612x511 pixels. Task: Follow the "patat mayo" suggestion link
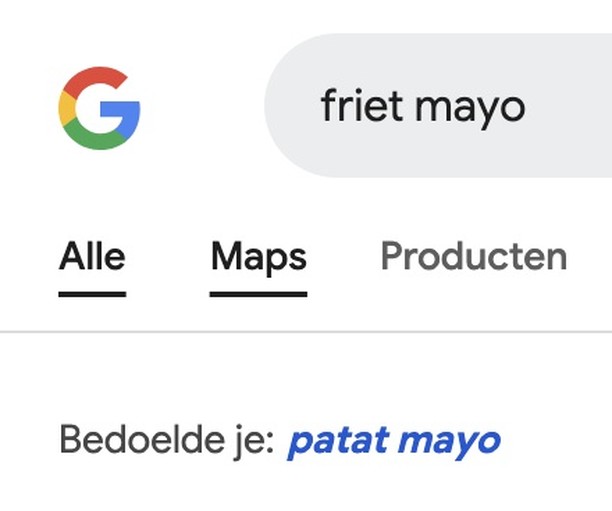click(x=394, y=440)
